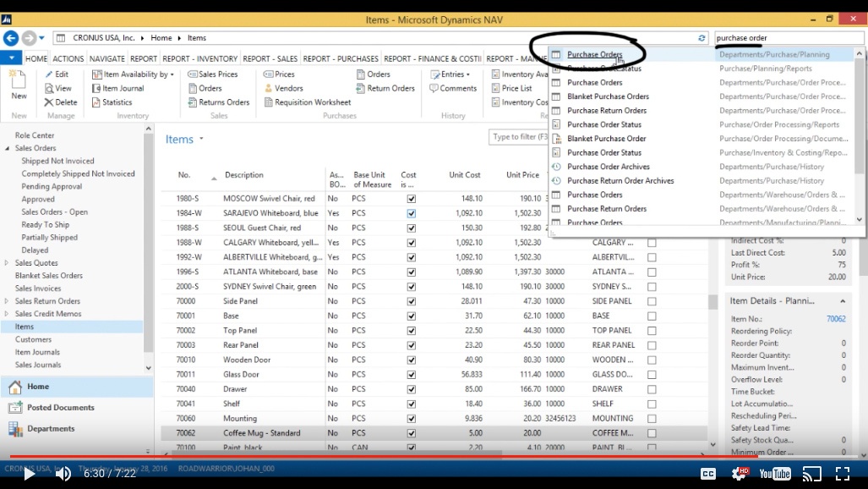Toggle Cost checkbox for 70000 Side Panel
Viewport: 868px width, 489px height.
point(412,301)
